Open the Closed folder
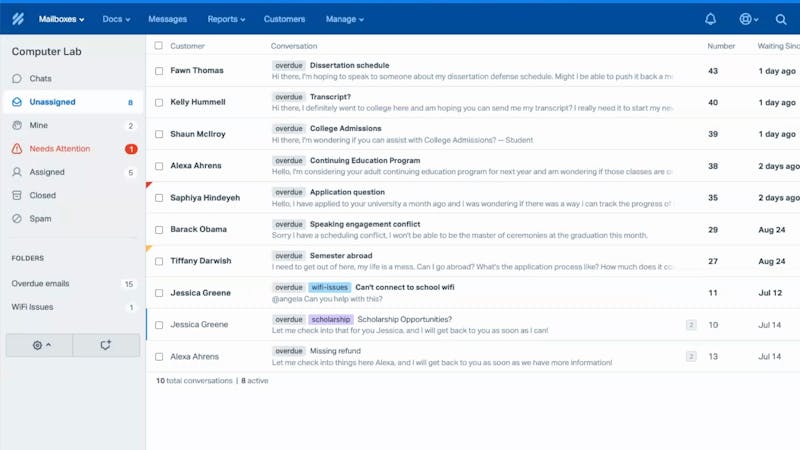Image resolution: width=800 pixels, height=450 pixels. [42, 196]
